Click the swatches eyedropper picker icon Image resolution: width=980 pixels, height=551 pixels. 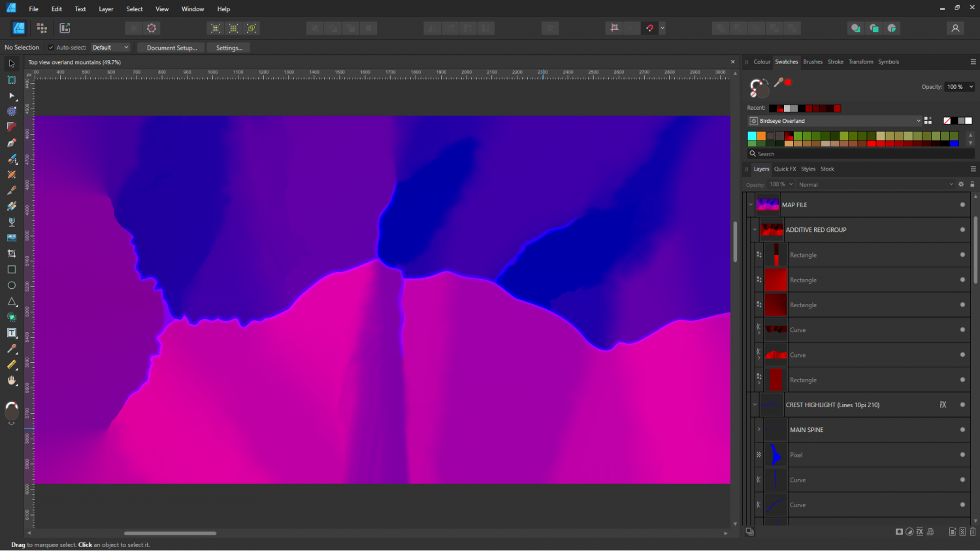point(778,82)
